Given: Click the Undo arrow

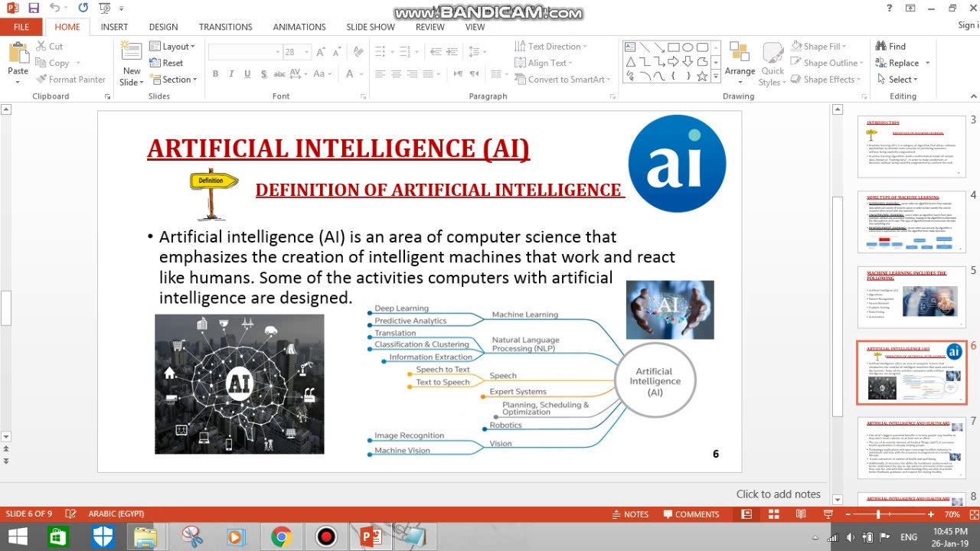Looking at the screenshot, I should 54,8.
